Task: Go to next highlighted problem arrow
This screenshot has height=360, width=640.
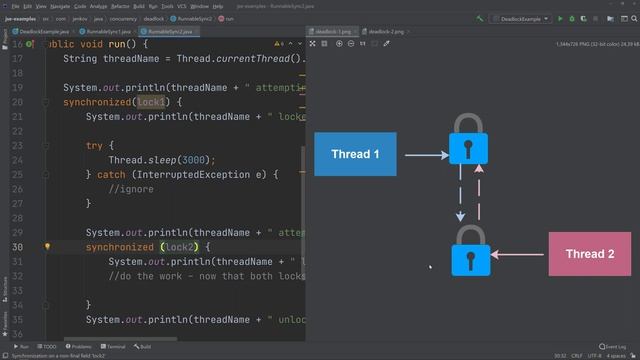Action: 300,44
